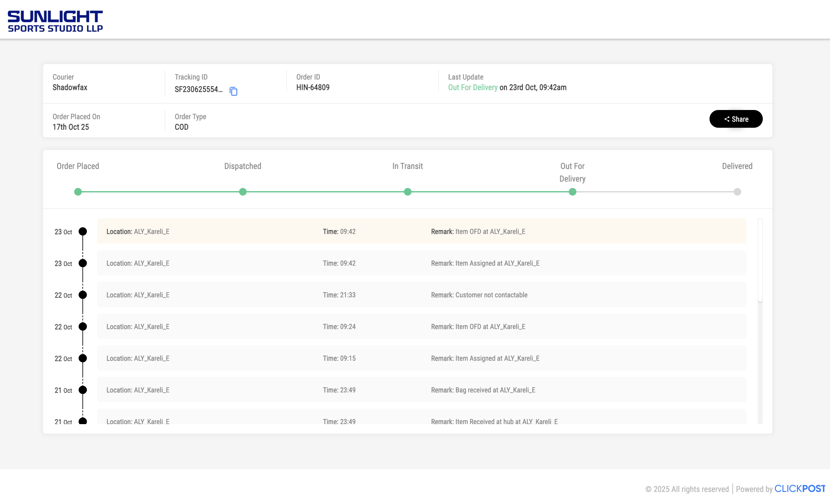This screenshot has height=504, width=830.
Task: Click the top 23 Oct timeline bullet
Action: 82,231
